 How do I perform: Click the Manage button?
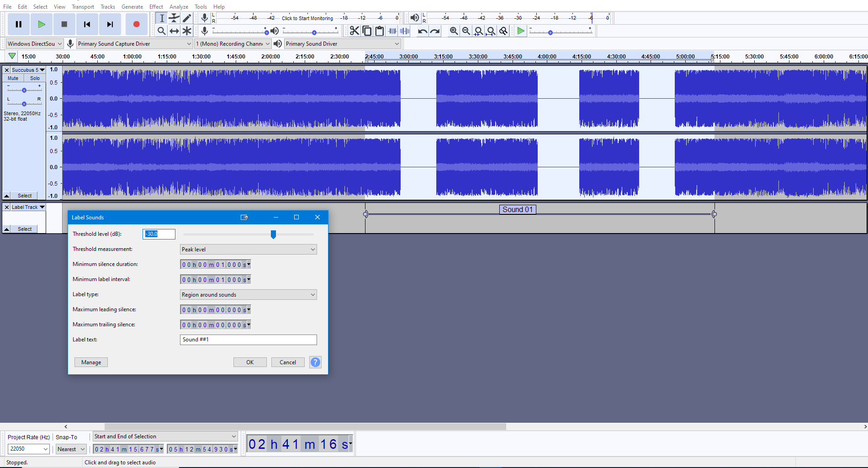[x=91, y=362]
